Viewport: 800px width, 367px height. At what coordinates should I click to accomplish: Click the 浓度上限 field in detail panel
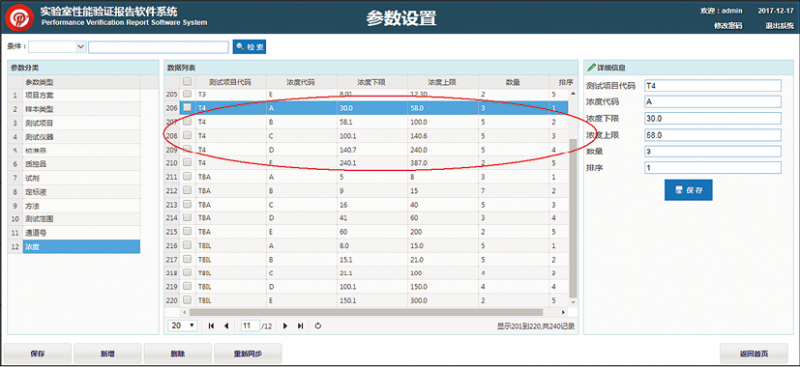click(713, 135)
